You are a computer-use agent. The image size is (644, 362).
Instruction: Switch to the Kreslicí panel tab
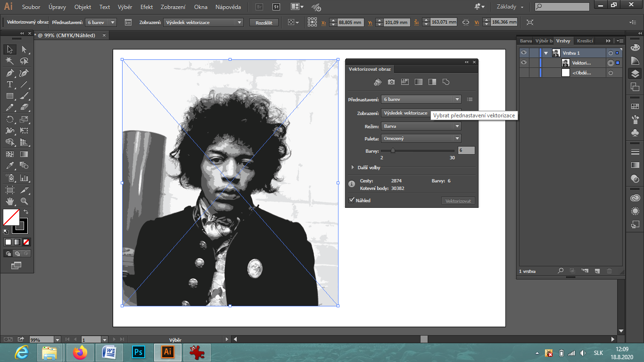click(x=585, y=41)
